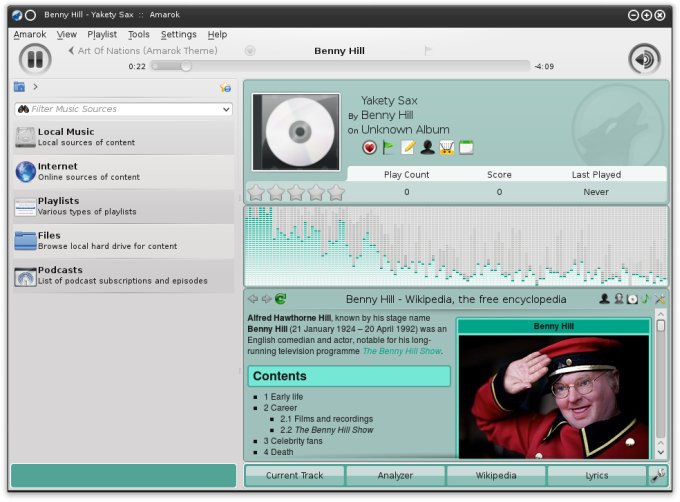Click the Last Played Never value
This screenshot has height=502, width=680.
pos(596,192)
